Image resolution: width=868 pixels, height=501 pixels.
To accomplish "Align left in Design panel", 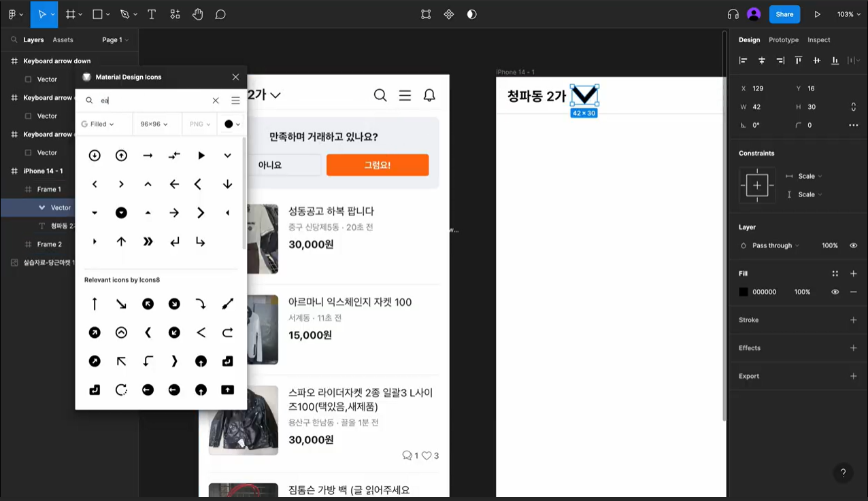I will (x=744, y=61).
